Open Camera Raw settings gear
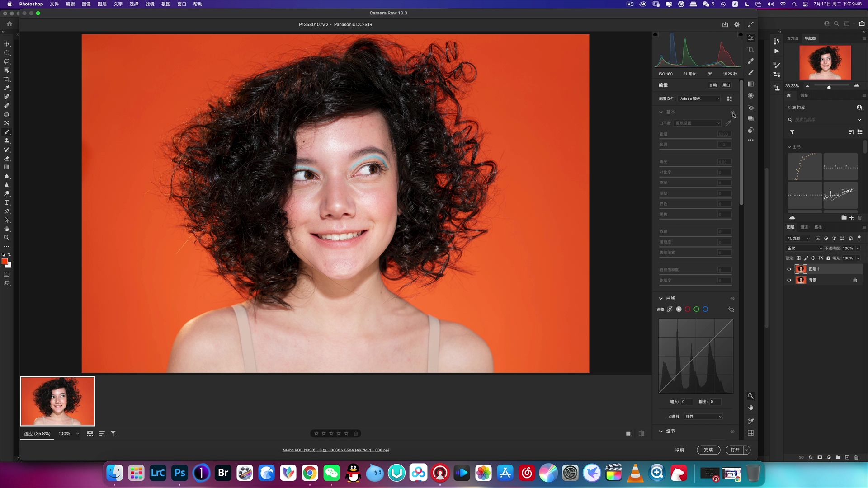The height and width of the screenshot is (488, 868). pyautogui.click(x=737, y=24)
